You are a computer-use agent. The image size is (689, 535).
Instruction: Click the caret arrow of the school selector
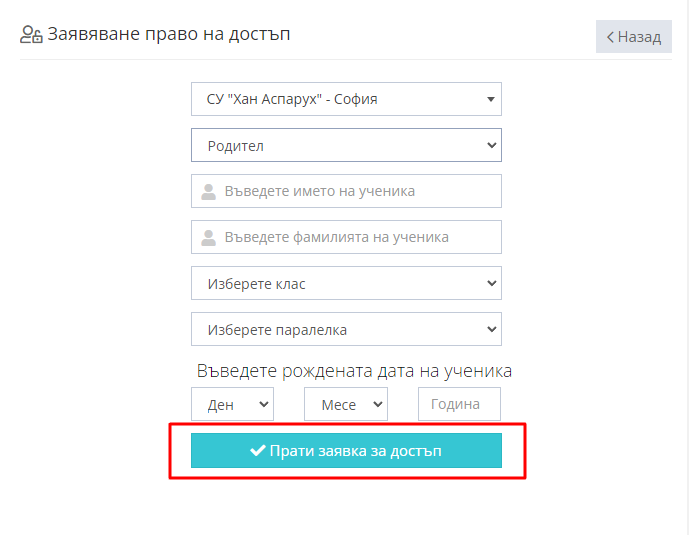click(x=490, y=100)
